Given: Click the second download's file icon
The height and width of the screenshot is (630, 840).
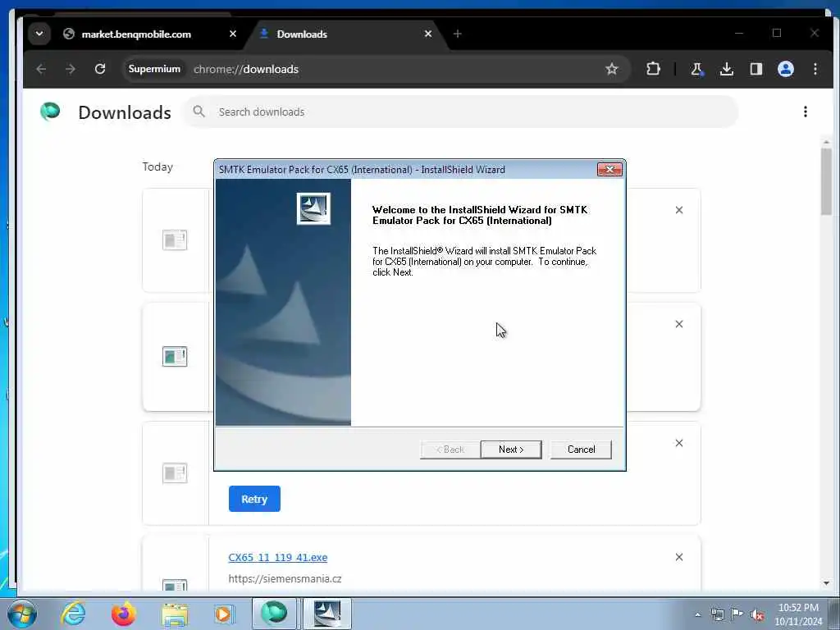Looking at the screenshot, I should coord(175,356).
